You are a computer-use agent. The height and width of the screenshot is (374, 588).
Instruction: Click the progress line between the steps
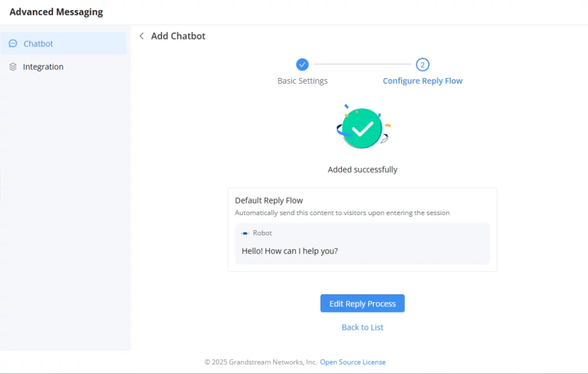(x=362, y=64)
